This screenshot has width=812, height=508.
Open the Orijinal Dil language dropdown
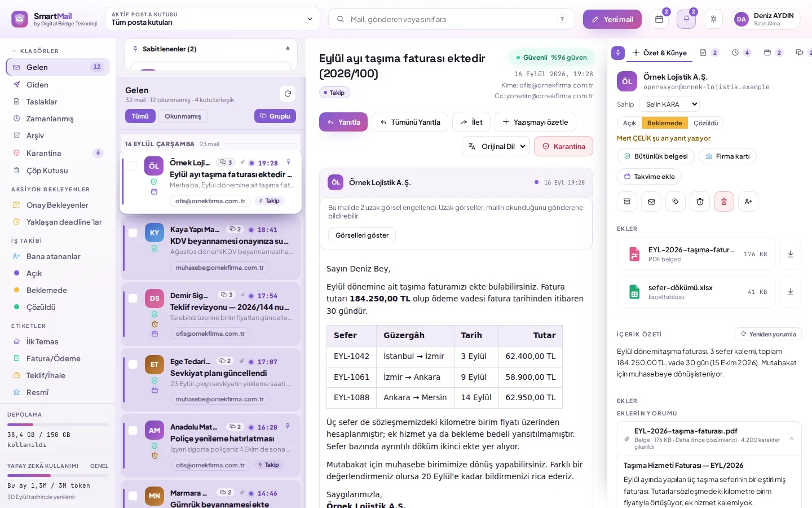(x=496, y=146)
